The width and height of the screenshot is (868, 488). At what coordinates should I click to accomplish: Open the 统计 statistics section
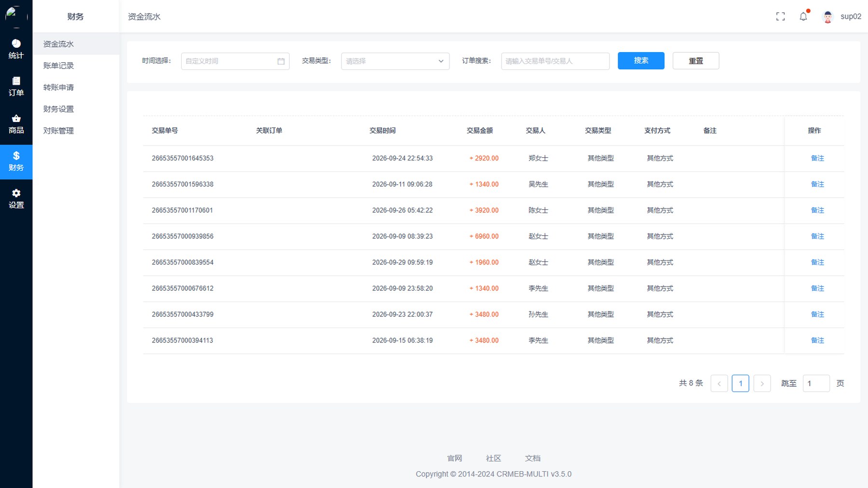16,49
